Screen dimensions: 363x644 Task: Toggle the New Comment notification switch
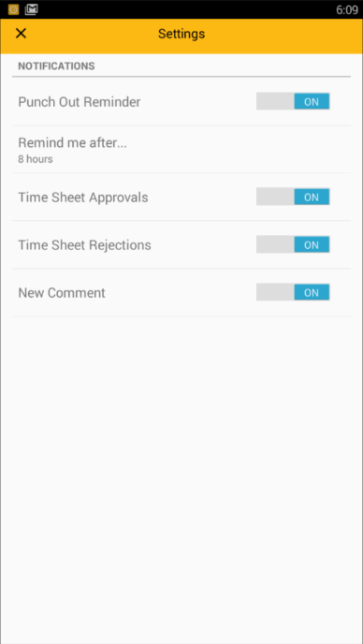coord(293,292)
